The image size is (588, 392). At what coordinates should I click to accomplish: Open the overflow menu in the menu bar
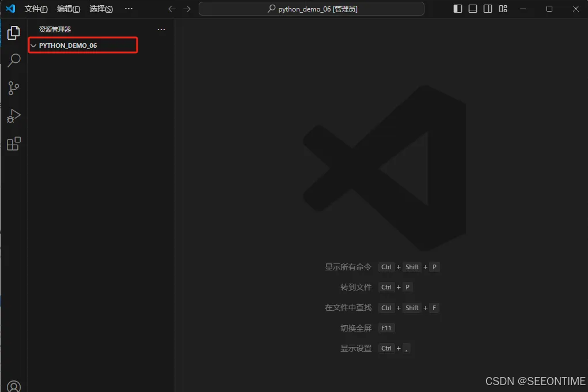coord(128,9)
